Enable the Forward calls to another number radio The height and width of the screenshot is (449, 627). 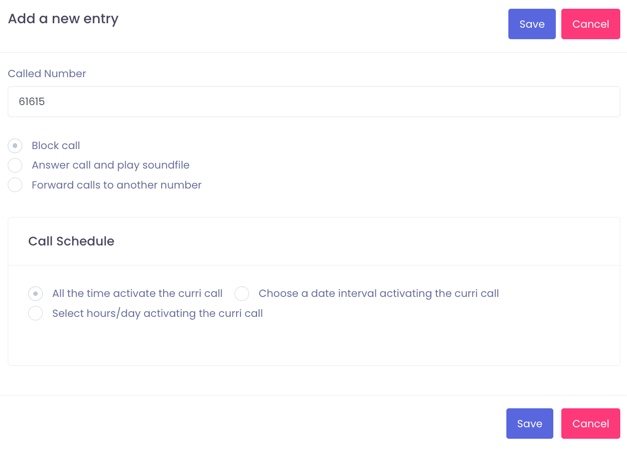click(x=15, y=185)
